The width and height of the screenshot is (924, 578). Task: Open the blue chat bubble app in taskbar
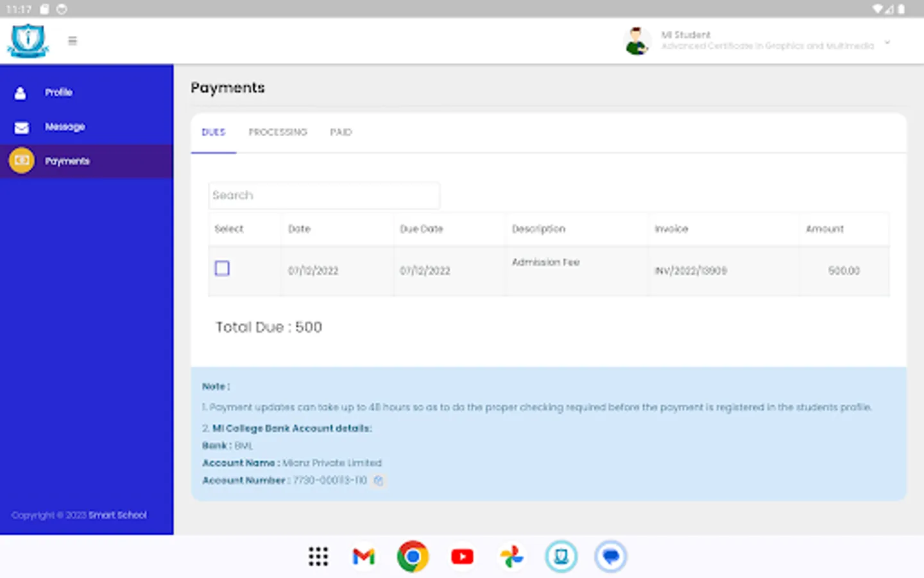610,557
